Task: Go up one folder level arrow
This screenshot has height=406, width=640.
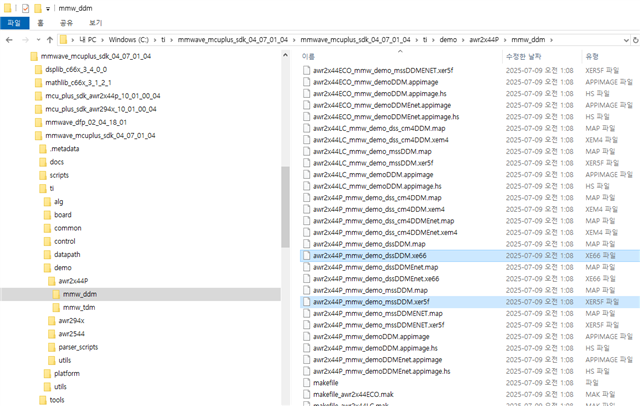Action: [50, 40]
